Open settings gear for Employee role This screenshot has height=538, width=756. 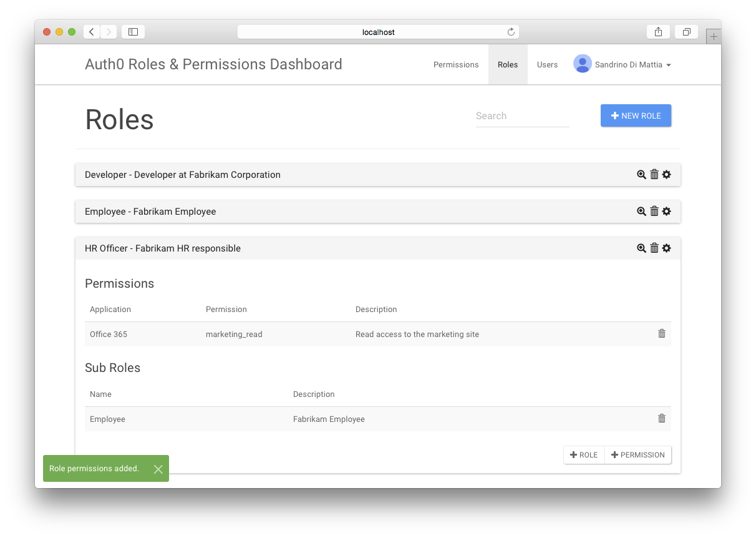click(667, 212)
